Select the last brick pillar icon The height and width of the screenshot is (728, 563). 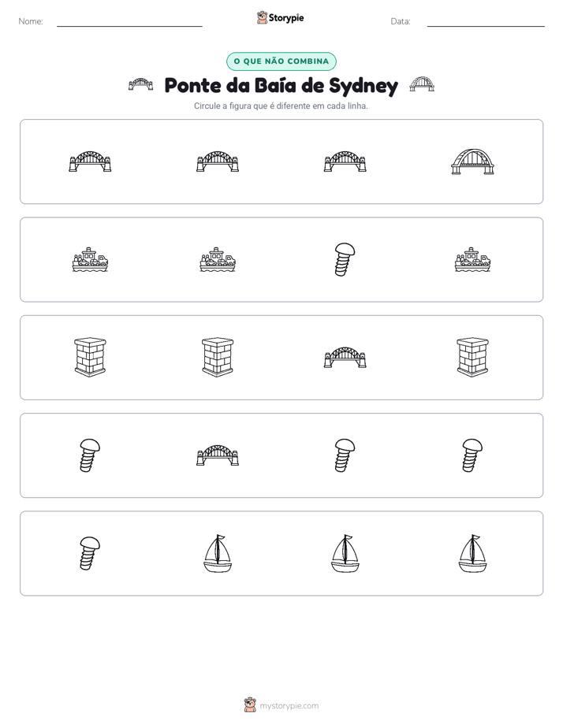pyautogui.click(x=472, y=357)
